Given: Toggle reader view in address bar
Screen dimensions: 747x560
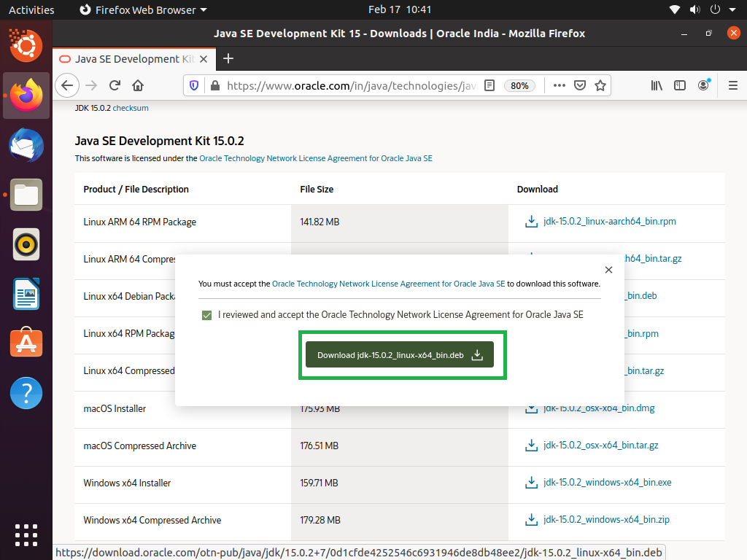Looking at the screenshot, I should [489, 86].
